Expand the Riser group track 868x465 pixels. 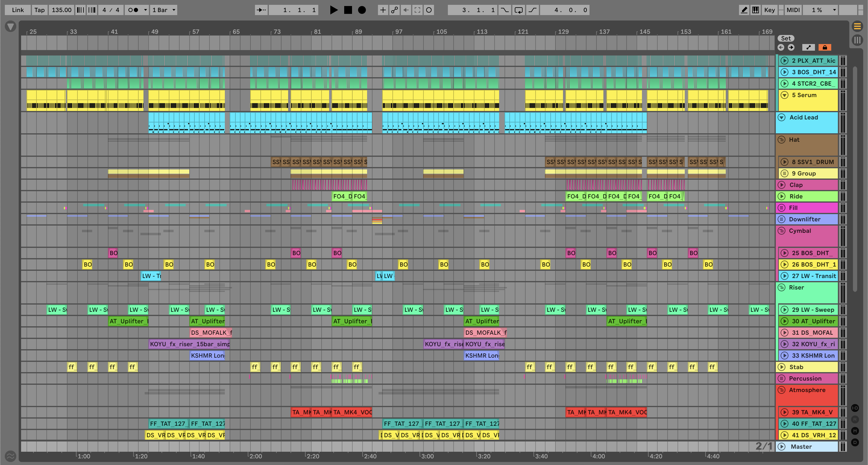point(782,287)
